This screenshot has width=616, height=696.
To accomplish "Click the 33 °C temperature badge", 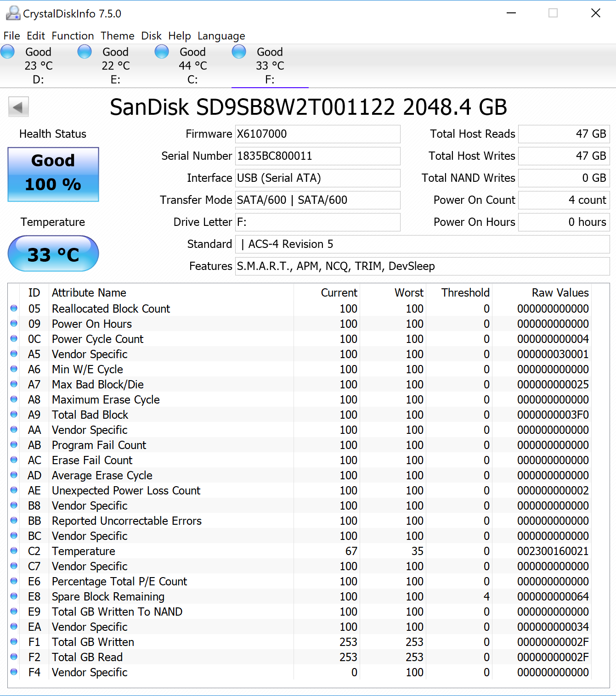I will click(x=52, y=253).
